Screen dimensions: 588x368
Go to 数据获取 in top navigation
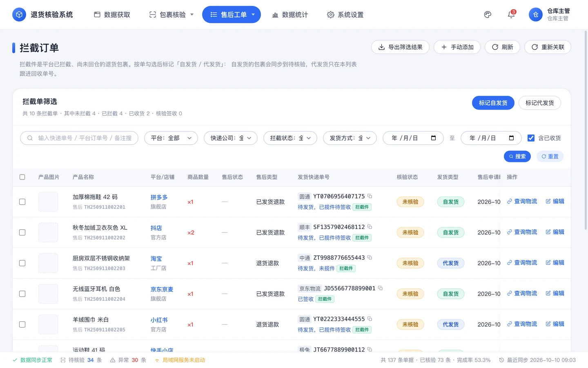coord(112,15)
